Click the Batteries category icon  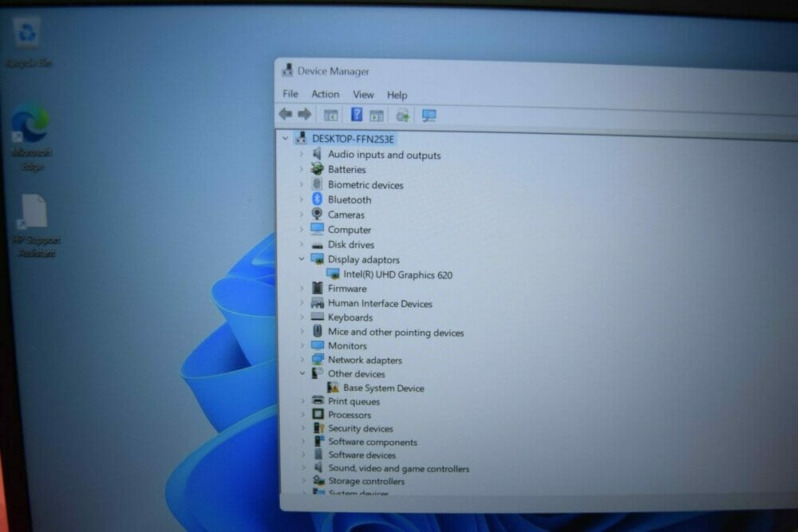[x=317, y=168]
